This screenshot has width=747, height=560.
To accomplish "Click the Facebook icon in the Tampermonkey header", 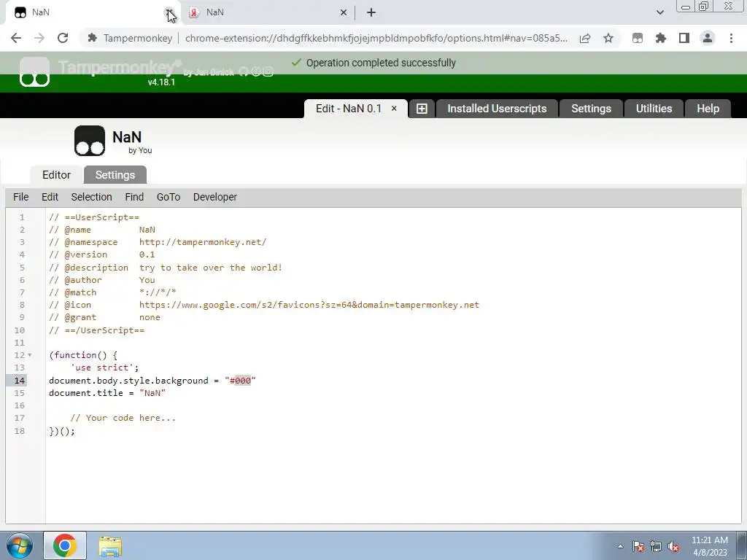I will click(x=256, y=72).
